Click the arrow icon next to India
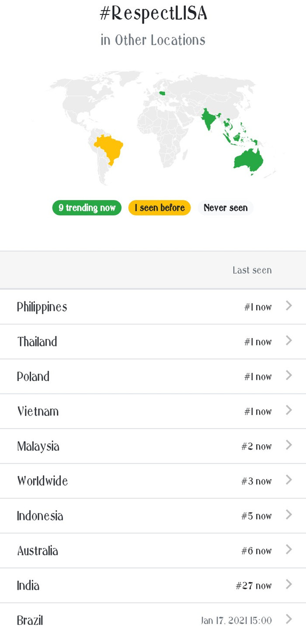 (289, 585)
